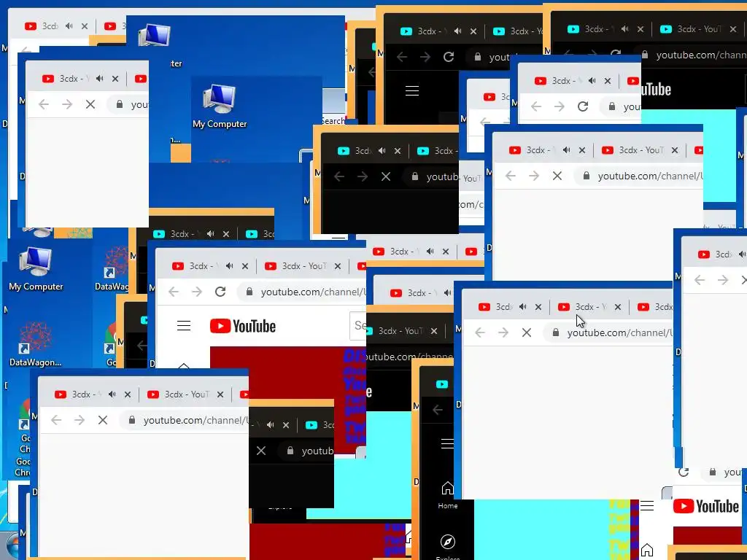Open hamburger menu beside the center window's YouTube logo
Screen dimensions: 747x560
click(184, 326)
